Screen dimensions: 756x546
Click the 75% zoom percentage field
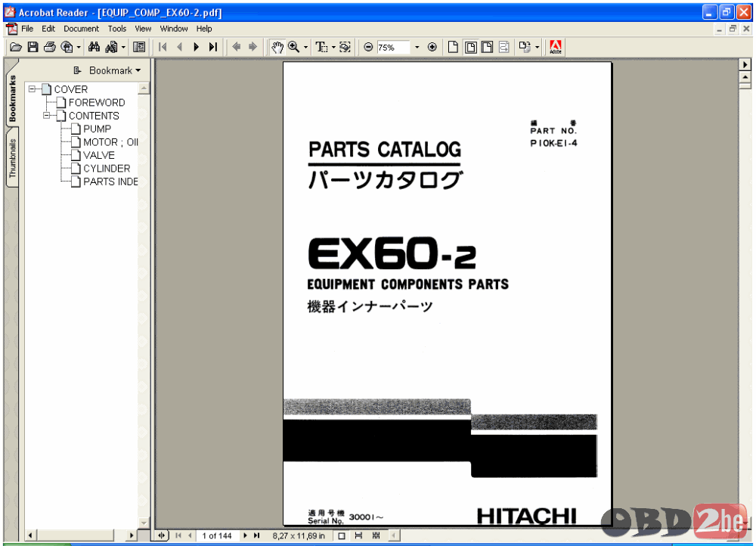[393, 48]
